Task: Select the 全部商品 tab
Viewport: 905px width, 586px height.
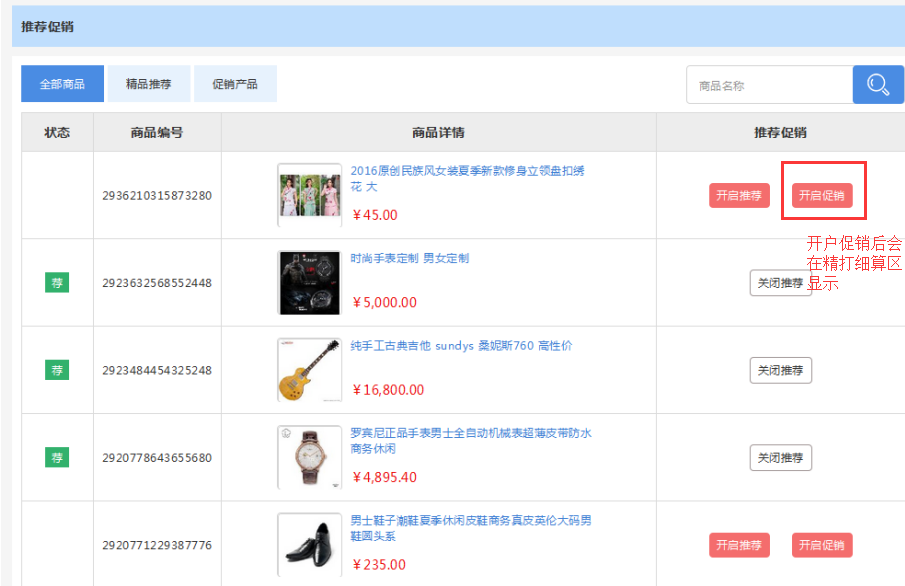Action: 62,84
